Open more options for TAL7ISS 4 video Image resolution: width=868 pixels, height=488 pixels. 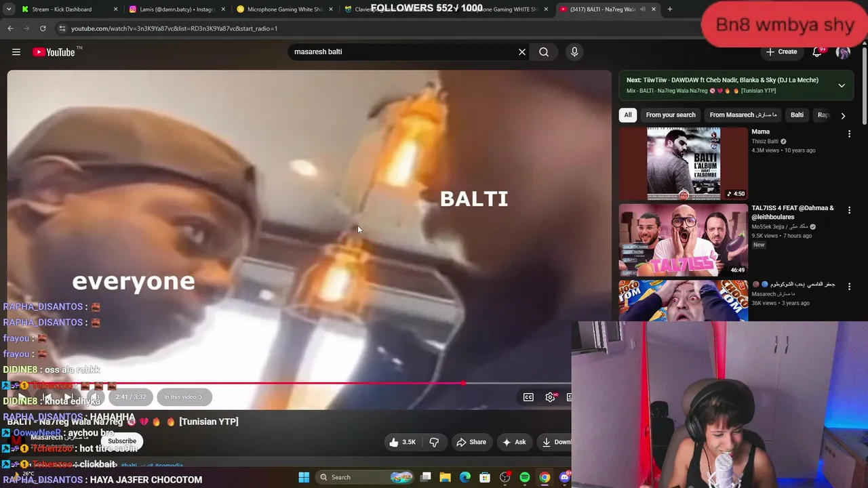coord(849,211)
